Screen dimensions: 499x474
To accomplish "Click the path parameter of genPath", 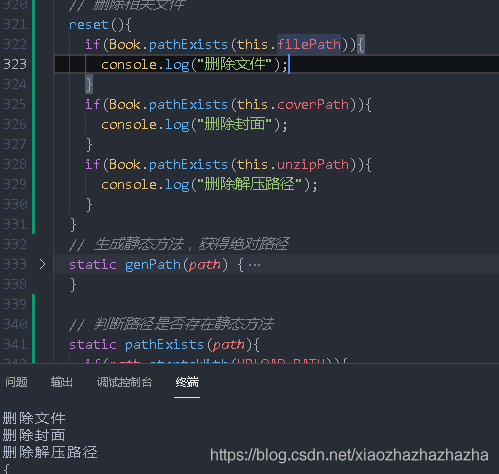I will click(204, 265).
